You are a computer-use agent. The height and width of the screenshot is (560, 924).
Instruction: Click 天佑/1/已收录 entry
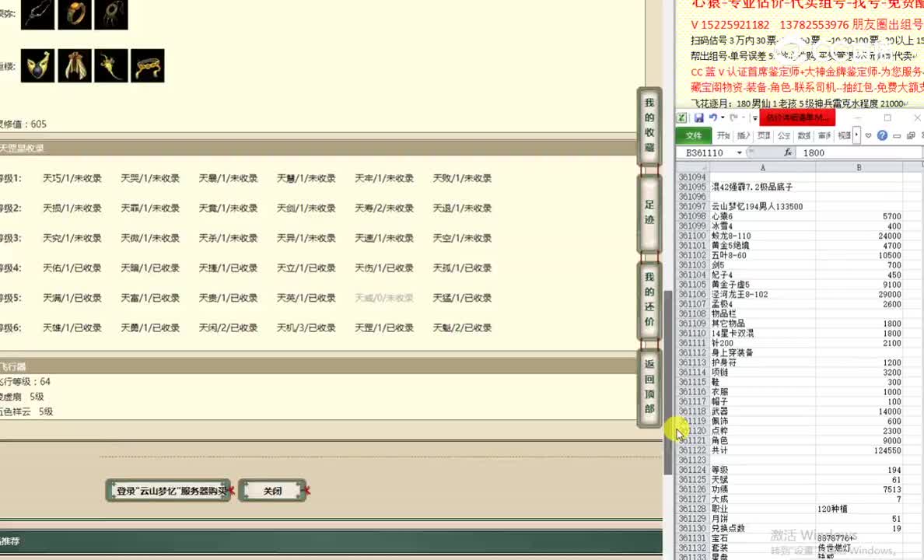(72, 268)
